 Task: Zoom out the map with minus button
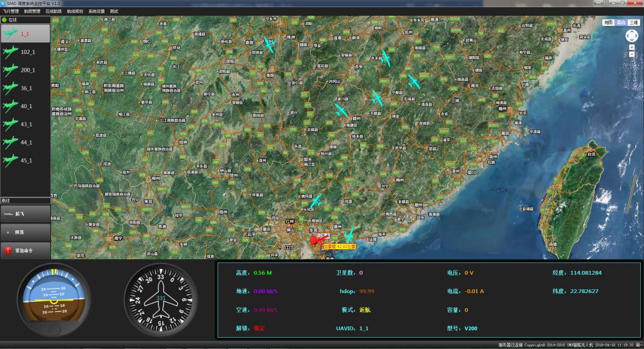pos(631,55)
